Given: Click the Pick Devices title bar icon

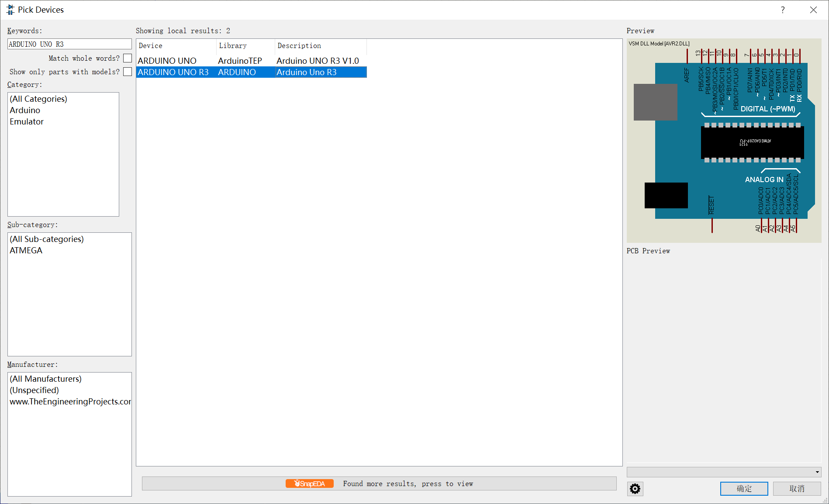Looking at the screenshot, I should [x=10, y=9].
